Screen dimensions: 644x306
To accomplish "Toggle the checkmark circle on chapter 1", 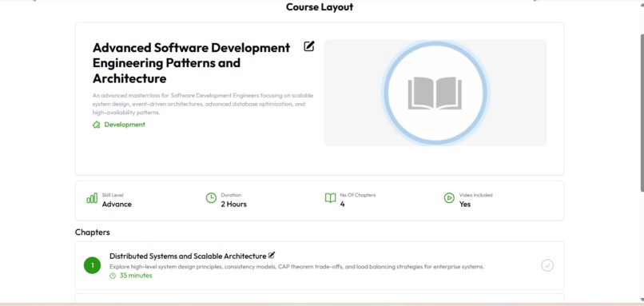I will [547, 265].
